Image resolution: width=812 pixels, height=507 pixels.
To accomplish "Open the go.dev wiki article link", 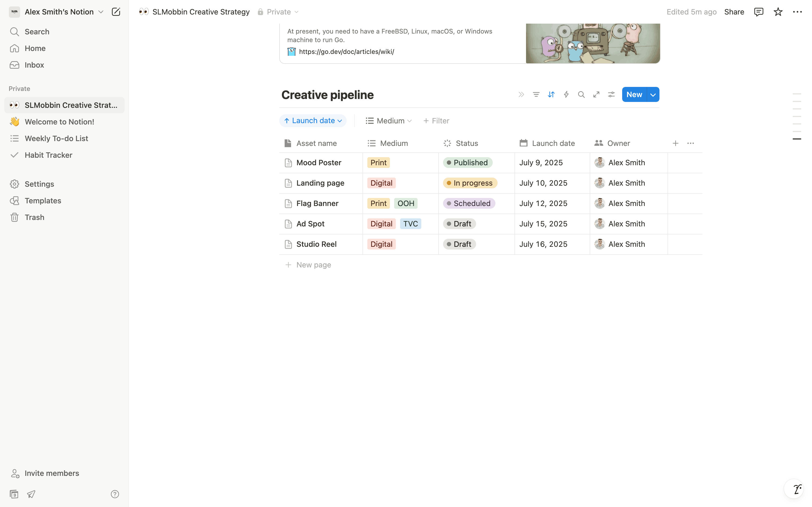I will point(346,52).
